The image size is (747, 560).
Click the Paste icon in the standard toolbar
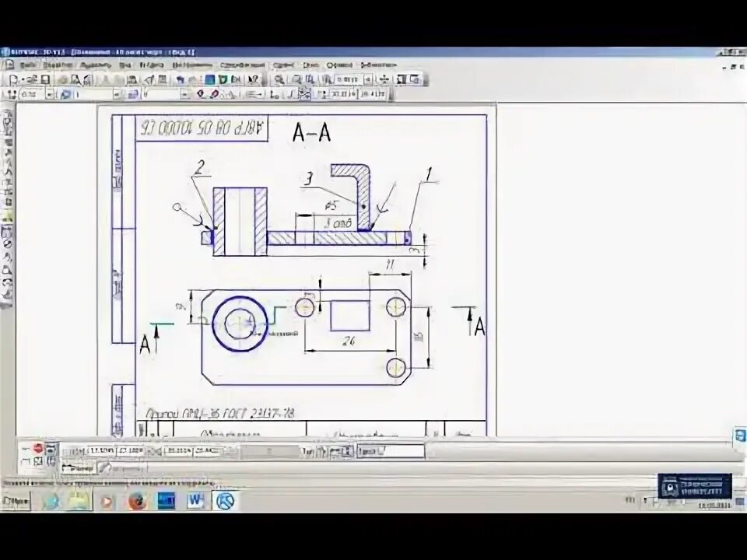click(132, 79)
